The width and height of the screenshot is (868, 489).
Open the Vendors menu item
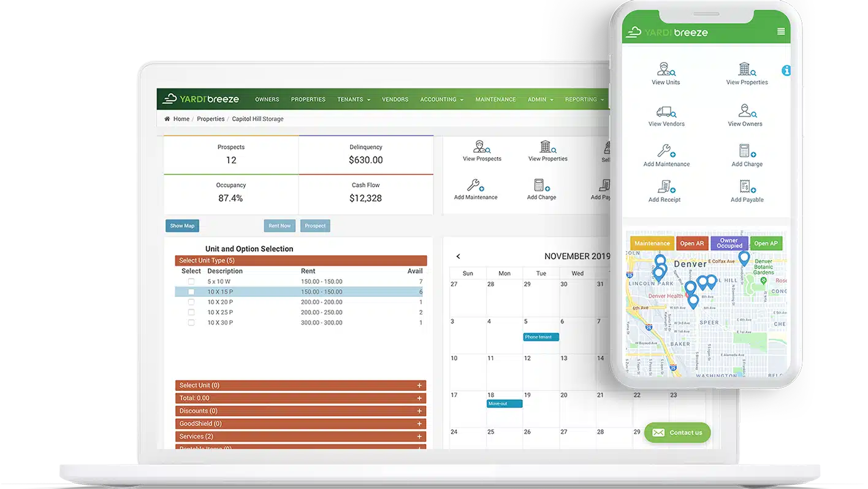coord(395,99)
